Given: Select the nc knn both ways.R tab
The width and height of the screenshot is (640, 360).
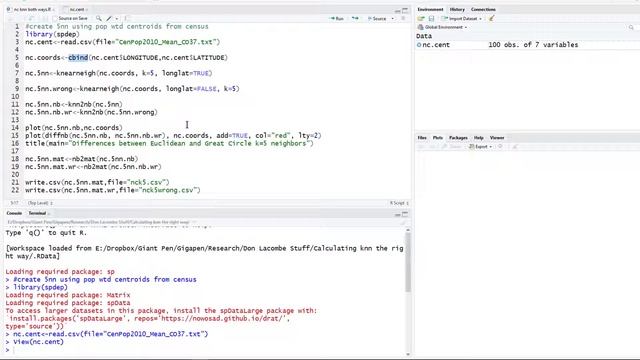Looking at the screenshot, I should (32, 9).
